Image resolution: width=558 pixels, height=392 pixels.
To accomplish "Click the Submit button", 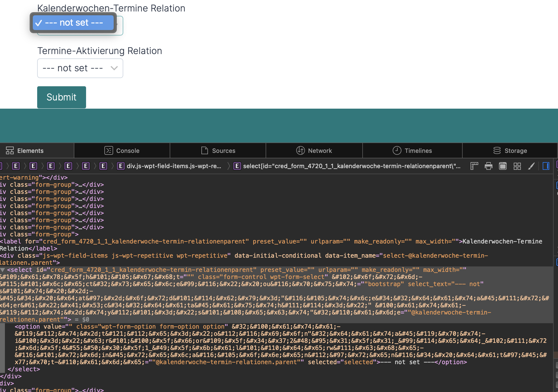I will coord(61,97).
